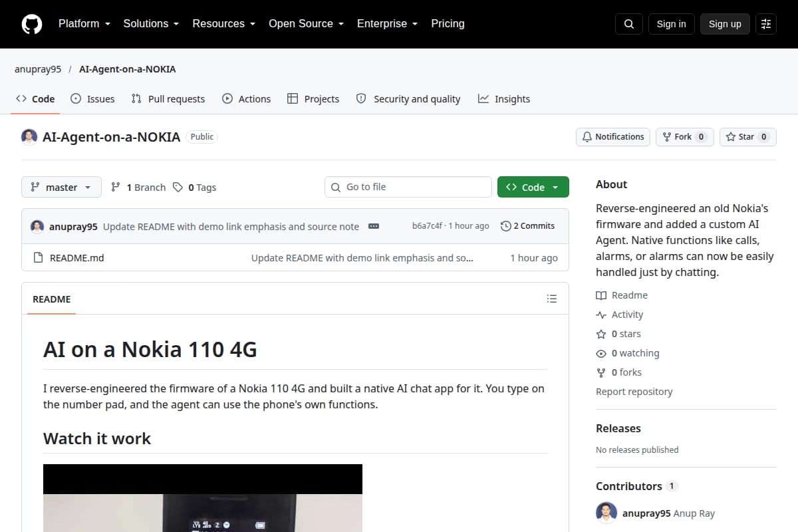The width and height of the screenshot is (798, 532).
Task: Switch to the Actions tab
Action: [x=246, y=98]
